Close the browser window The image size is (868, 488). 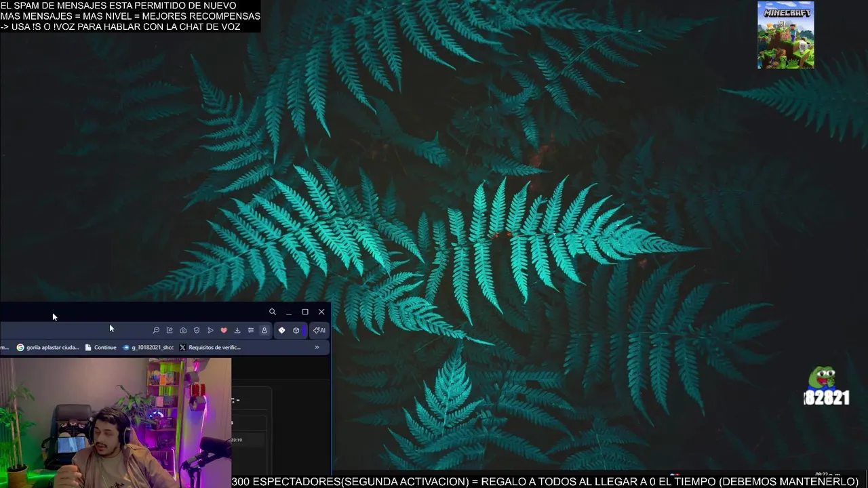(321, 312)
